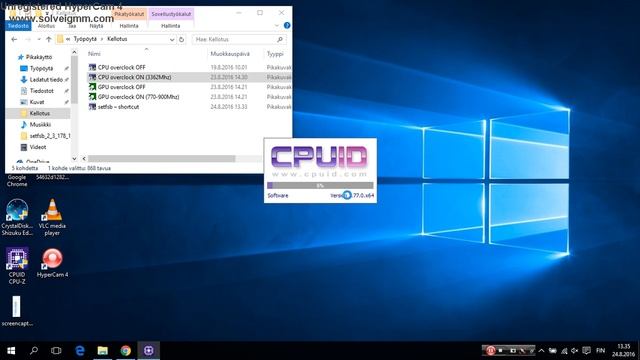Open network status tray icon
The width and height of the screenshot is (640, 360).
click(564, 351)
